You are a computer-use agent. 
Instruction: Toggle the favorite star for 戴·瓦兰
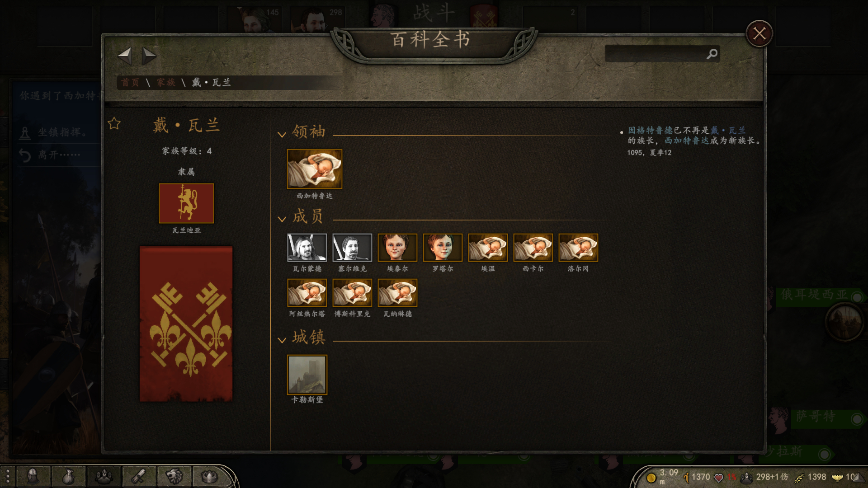(114, 123)
